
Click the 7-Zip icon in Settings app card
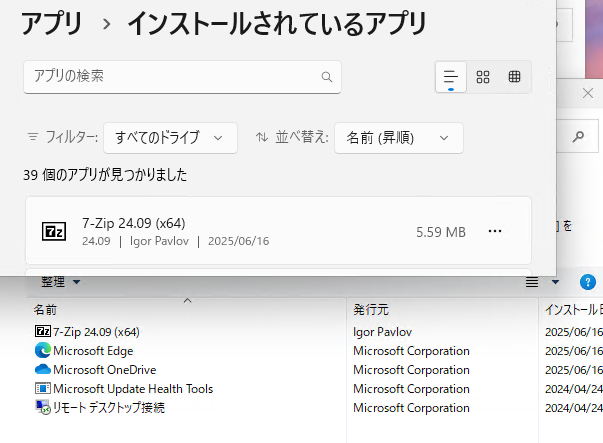click(x=54, y=231)
